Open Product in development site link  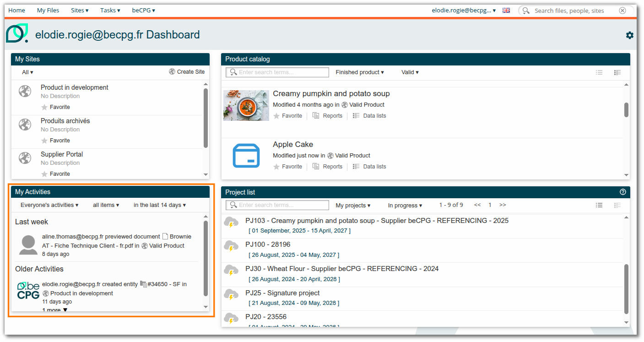[x=75, y=87]
